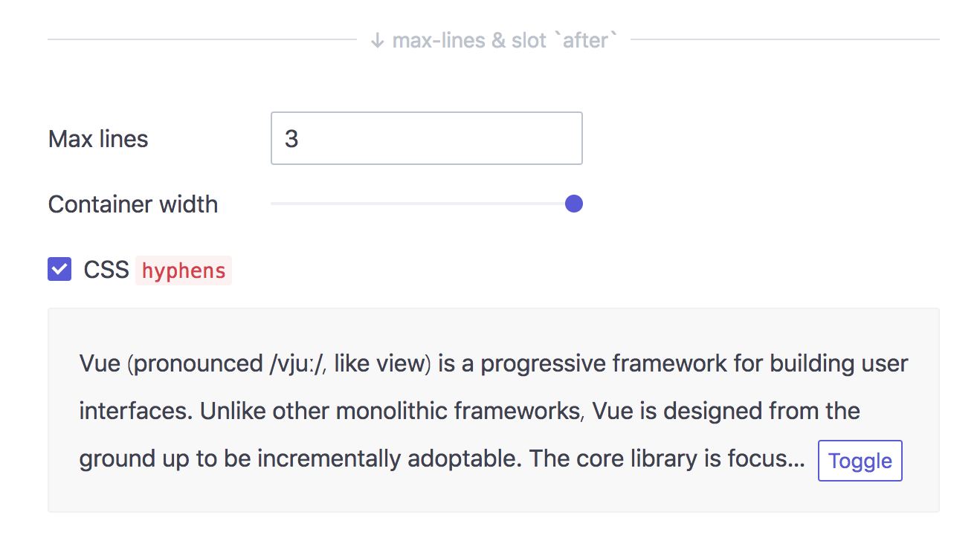Toggle the blue checked CSS checkbox off
980x535 pixels.
[x=59, y=269]
